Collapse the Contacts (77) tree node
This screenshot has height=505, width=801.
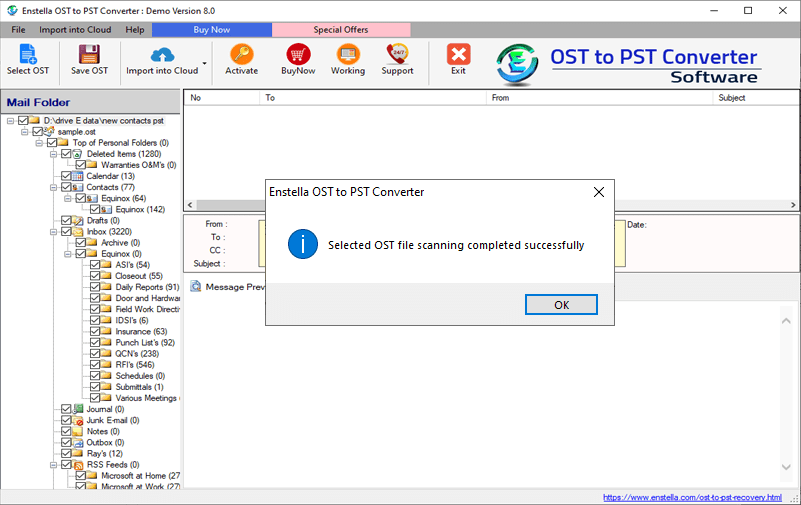[x=52, y=187]
